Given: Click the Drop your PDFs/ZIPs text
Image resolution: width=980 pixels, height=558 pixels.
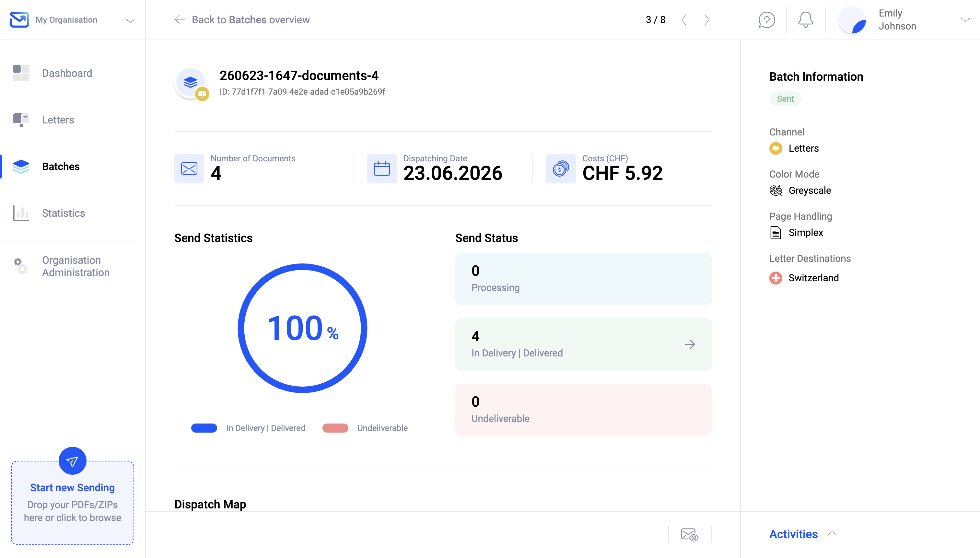Looking at the screenshot, I should (73, 511).
